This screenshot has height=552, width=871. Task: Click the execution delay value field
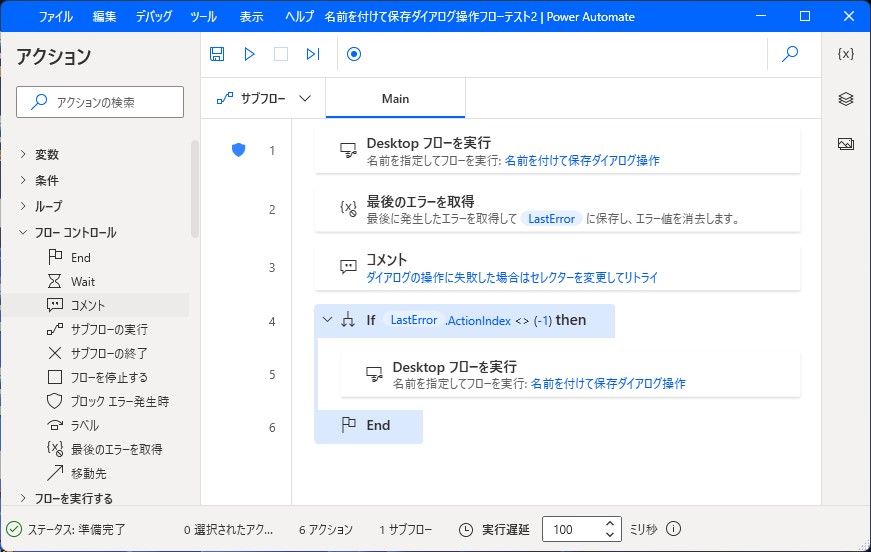coord(574,529)
